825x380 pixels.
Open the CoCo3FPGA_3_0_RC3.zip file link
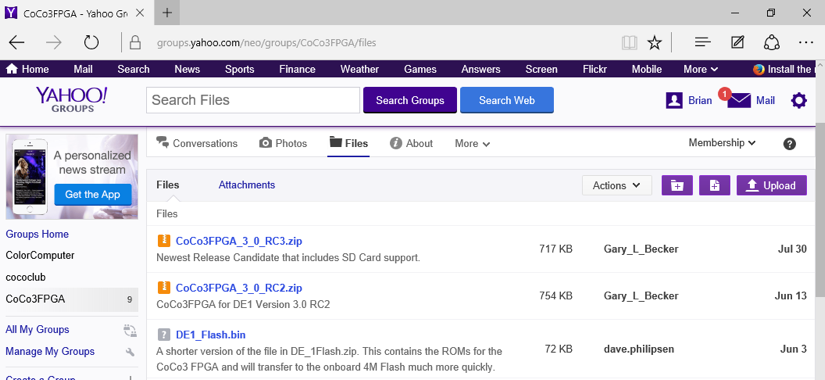239,241
